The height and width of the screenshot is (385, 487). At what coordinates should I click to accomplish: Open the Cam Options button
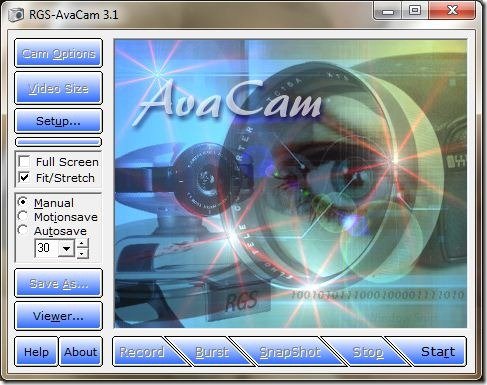(x=58, y=53)
